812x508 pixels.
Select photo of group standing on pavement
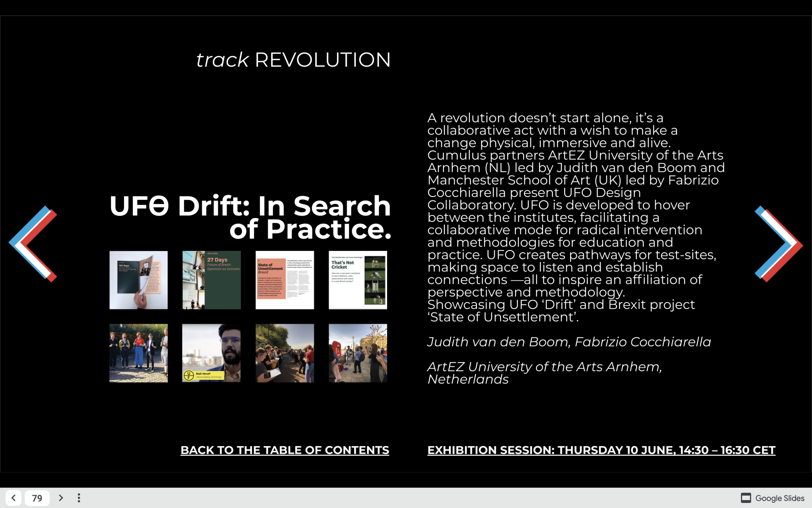[138, 353]
